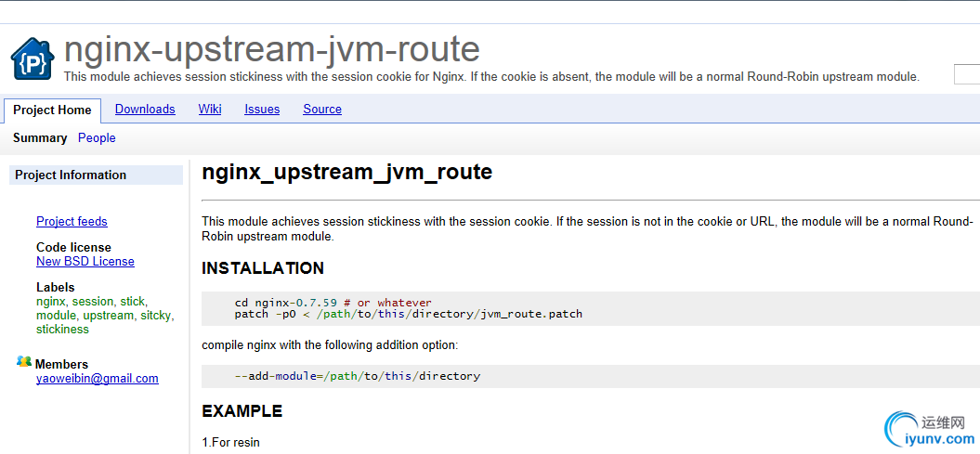Click the nginx-upstream-jvm-route project title
The height and width of the screenshot is (454, 980).
272,48
